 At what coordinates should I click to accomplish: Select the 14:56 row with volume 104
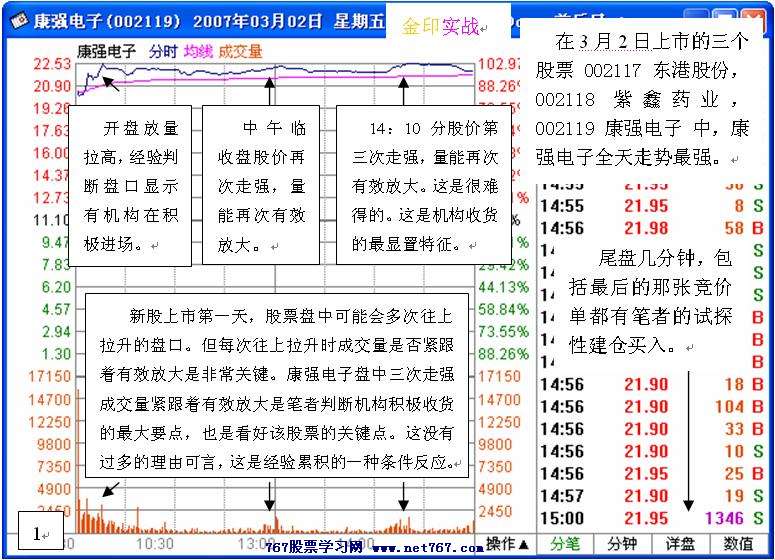click(651, 406)
